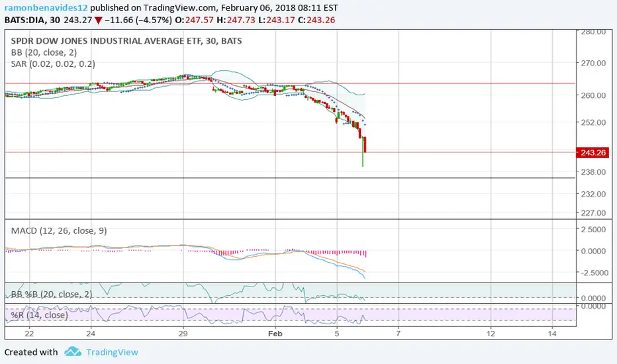Click the 232.00 price axis label
The width and height of the screenshot is (617, 364).
click(593, 194)
